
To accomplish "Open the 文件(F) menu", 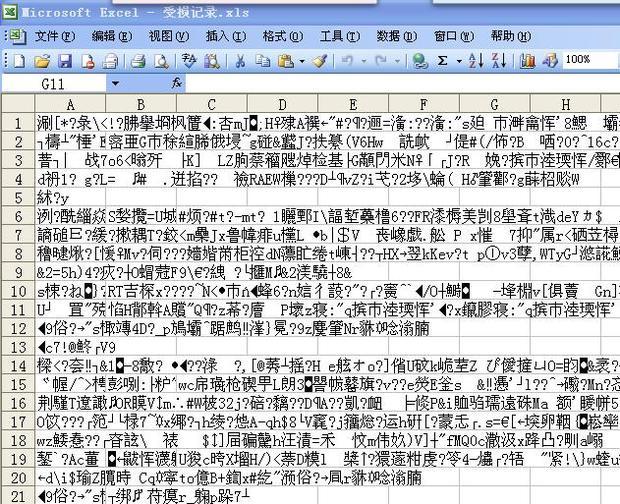I will (55, 36).
